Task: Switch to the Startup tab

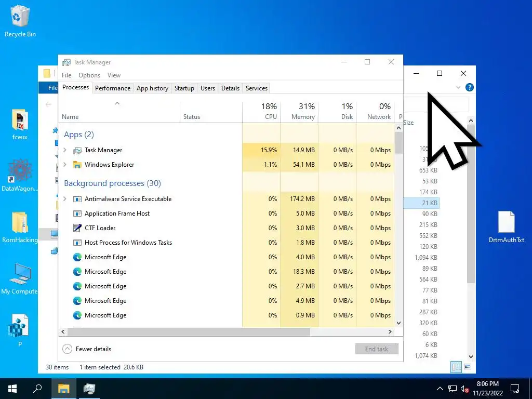Action: point(184,88)
